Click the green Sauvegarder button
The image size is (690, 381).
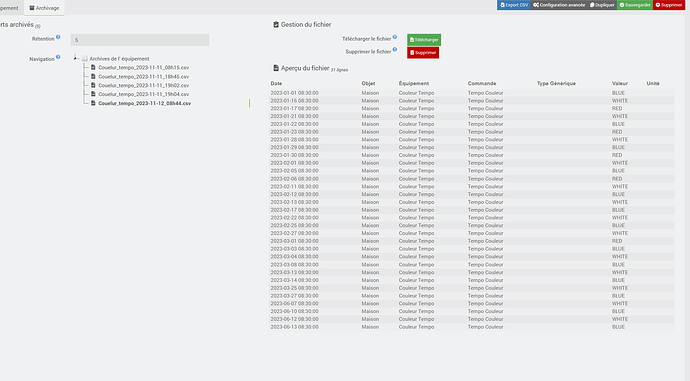coord(635,5)
